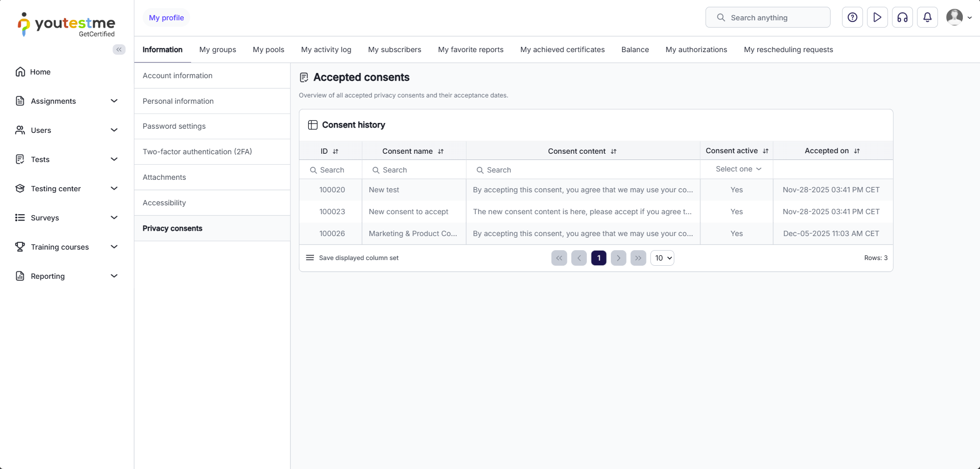
Task: Expand the Assignments sidebar menu
Action: 67,101
